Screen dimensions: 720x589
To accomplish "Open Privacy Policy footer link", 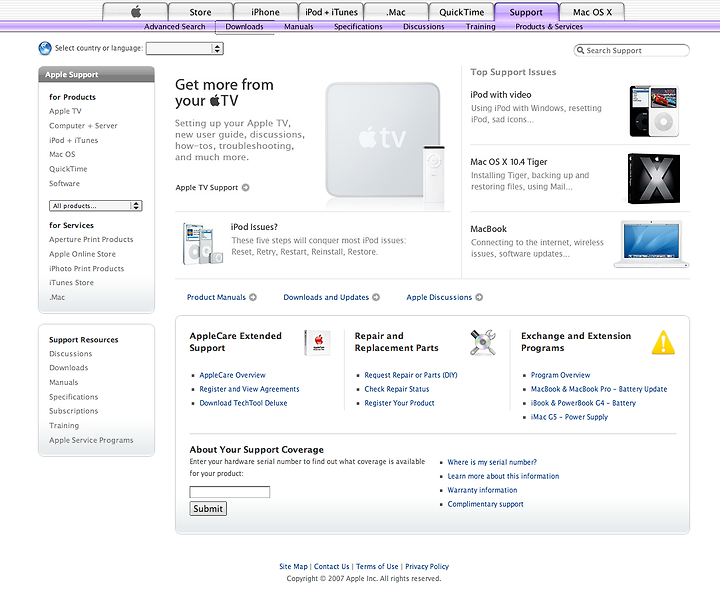I will pos(427,567).
